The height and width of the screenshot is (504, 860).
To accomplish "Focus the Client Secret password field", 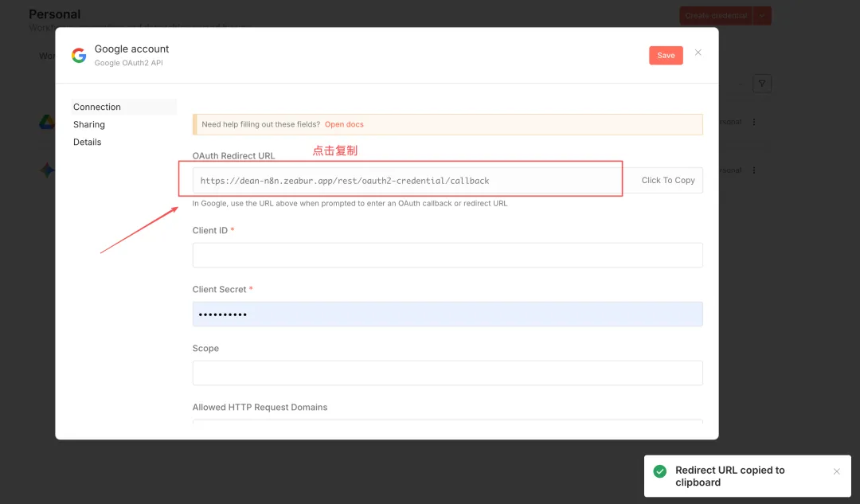I will tap(447, 315).
